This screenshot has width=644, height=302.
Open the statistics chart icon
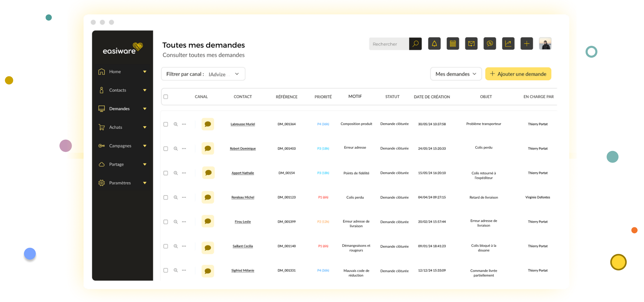508,44
